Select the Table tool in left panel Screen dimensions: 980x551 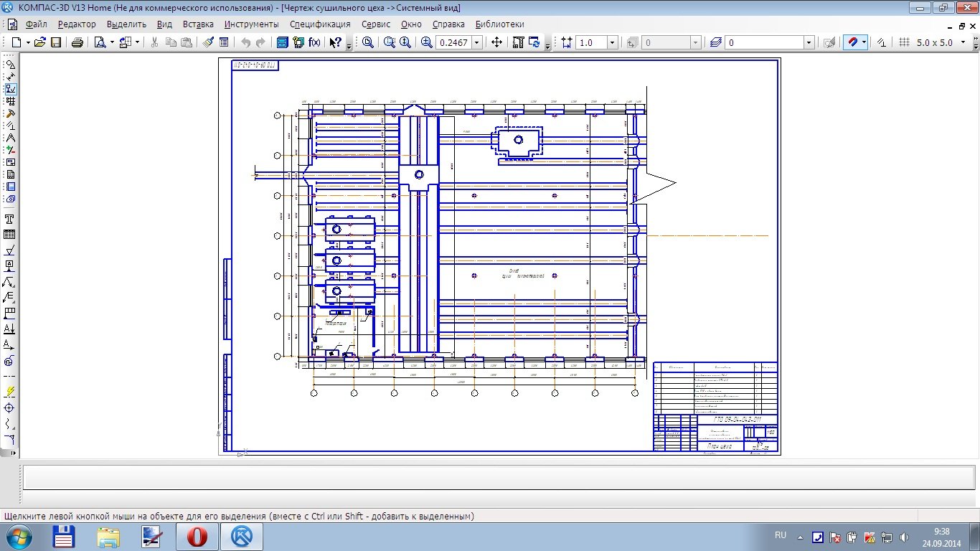click(10, 235)
